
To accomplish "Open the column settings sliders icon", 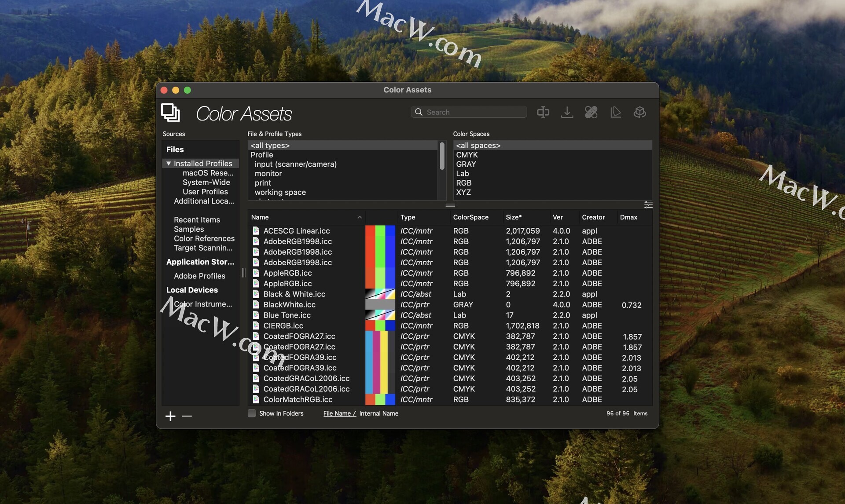I will point(648,205).
